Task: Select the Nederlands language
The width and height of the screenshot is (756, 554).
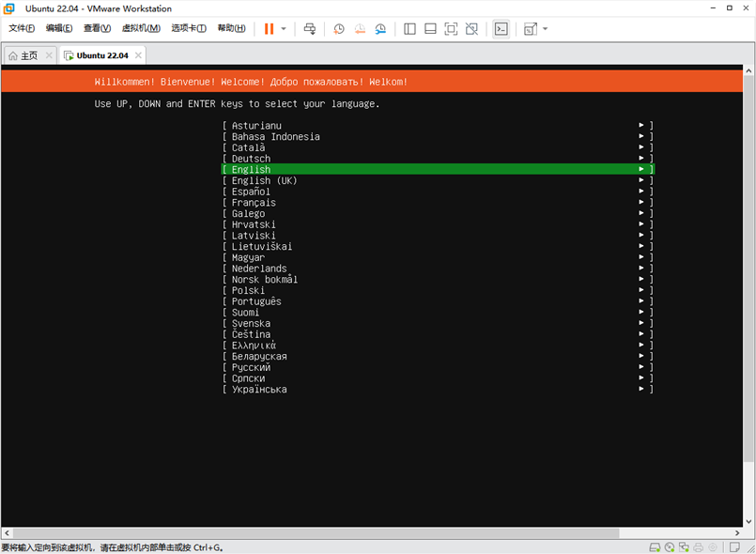Action: click(x=438, y=269)
